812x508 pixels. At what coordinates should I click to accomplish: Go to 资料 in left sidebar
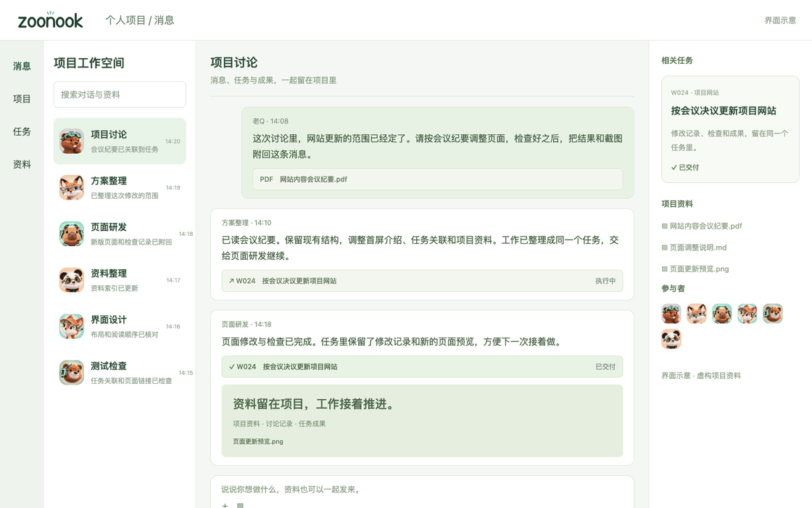click(x=22, y=164)
